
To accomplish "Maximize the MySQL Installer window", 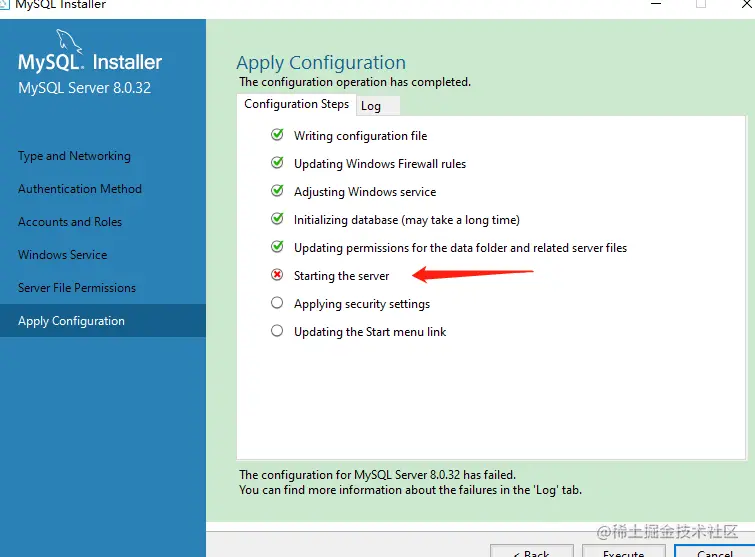I will (701, 4).
